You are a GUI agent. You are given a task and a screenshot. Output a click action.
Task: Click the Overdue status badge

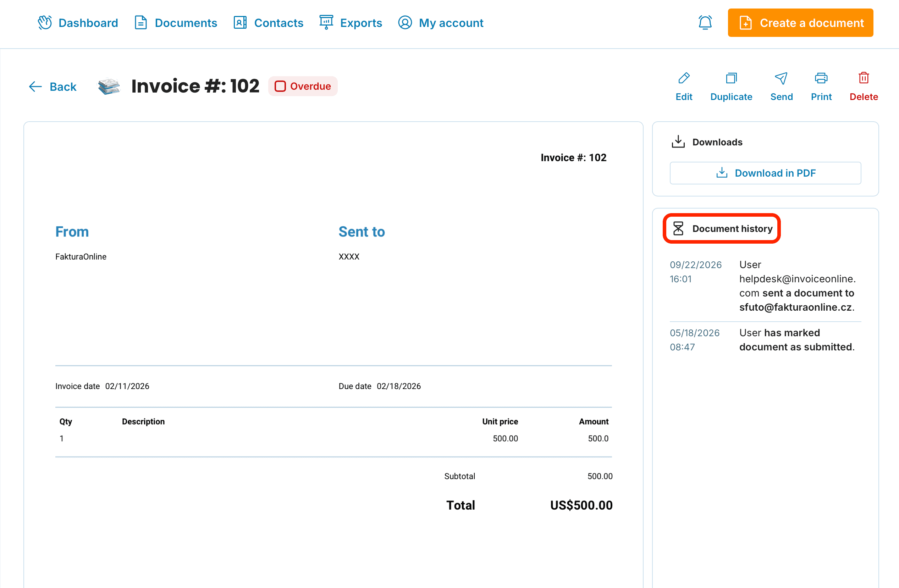[303, 86]
